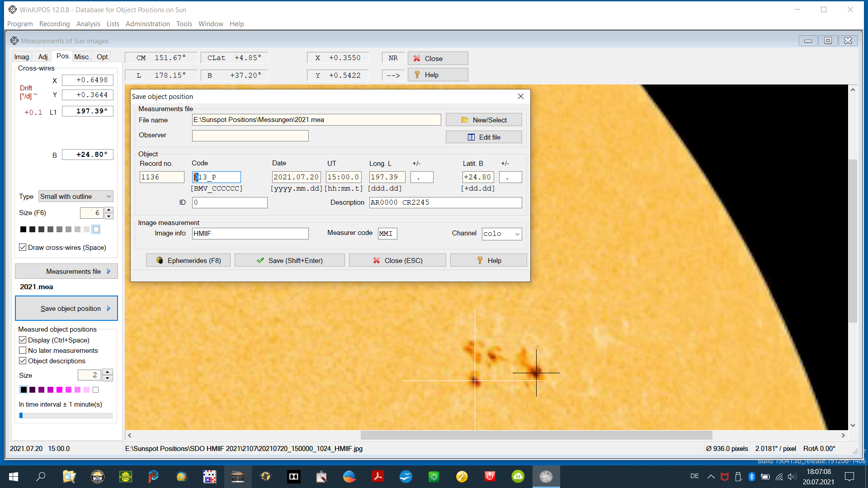Click the table icon on Edit file button
Viewport: 868px width, 488px height.
(x=471, y=136)
